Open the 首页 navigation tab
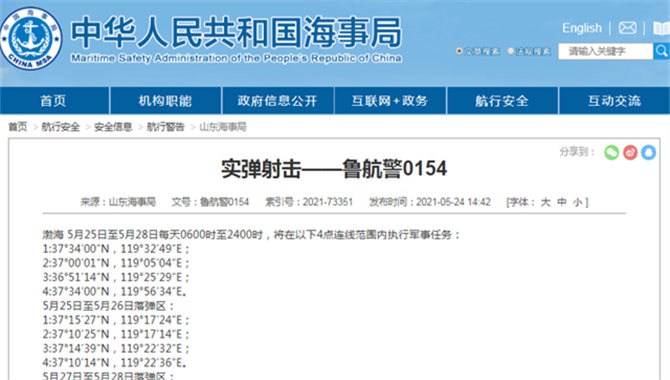This screenshot has height=380, width=670. pyautogui.click(x=54, y=101)
